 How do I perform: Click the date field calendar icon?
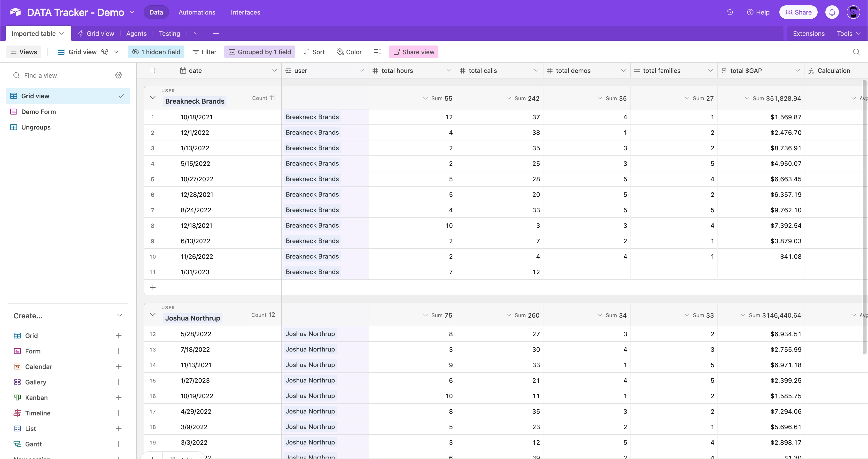point(183,71)
